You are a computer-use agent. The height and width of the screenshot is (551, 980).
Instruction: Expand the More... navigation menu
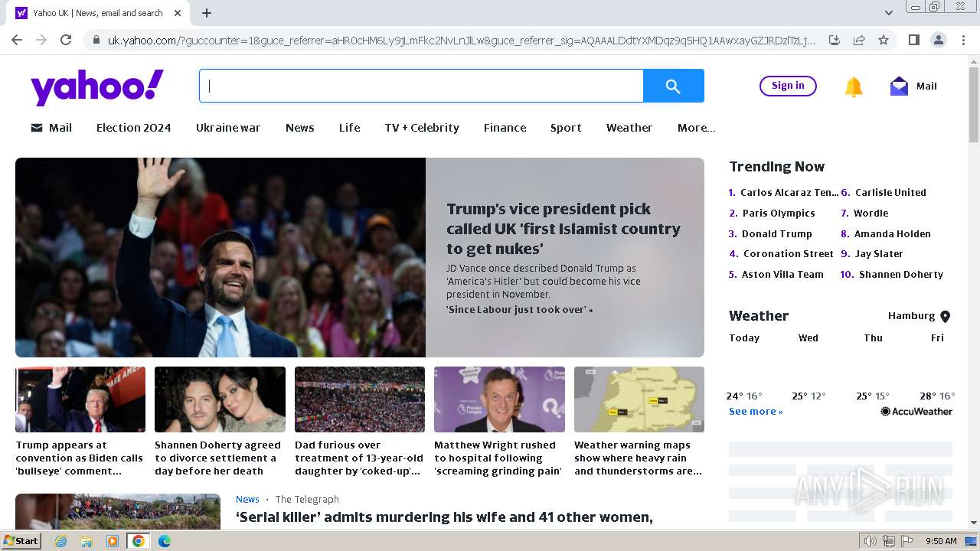tap(696, 128)
